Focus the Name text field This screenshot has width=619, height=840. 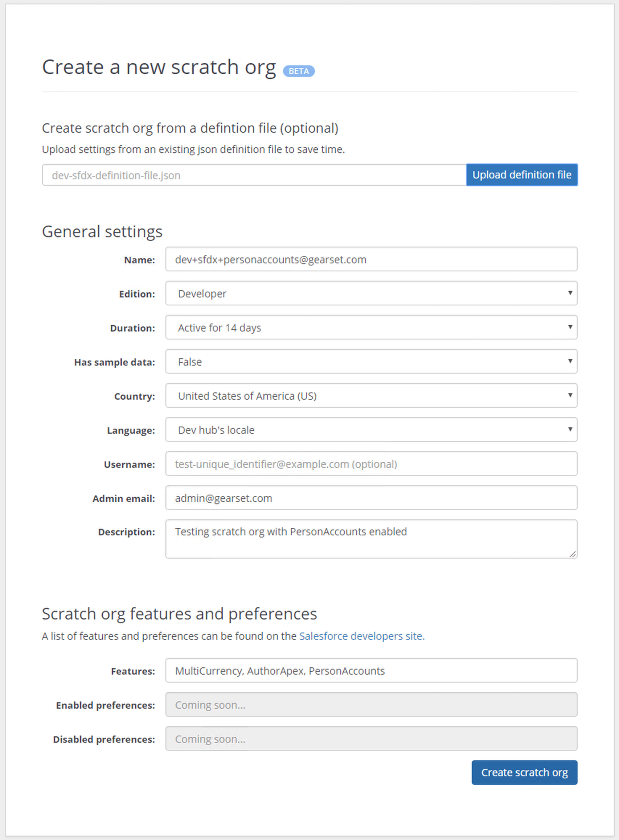(371, 259)
